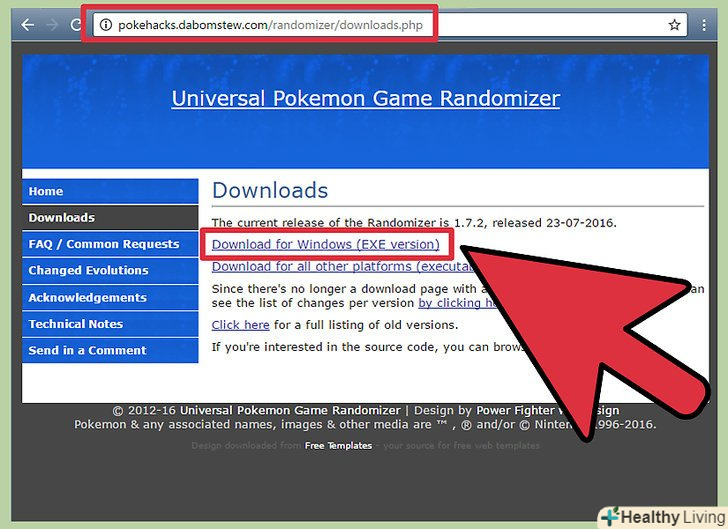Open the Acknowledgements sidebar page
The height and width of the screenshot is (529, 728).
tap(110, 297)
